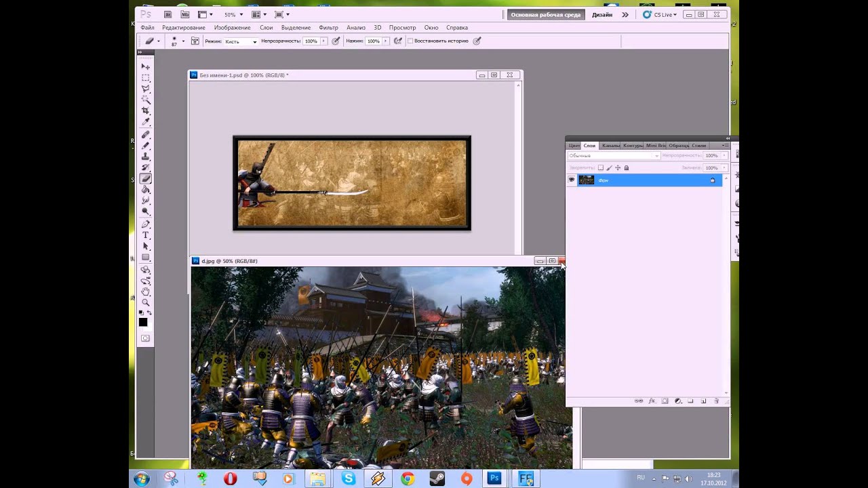Viewport: 868px width, 488px height.
Task: Open the 'Изображение' menu
Action: point(232,28)
